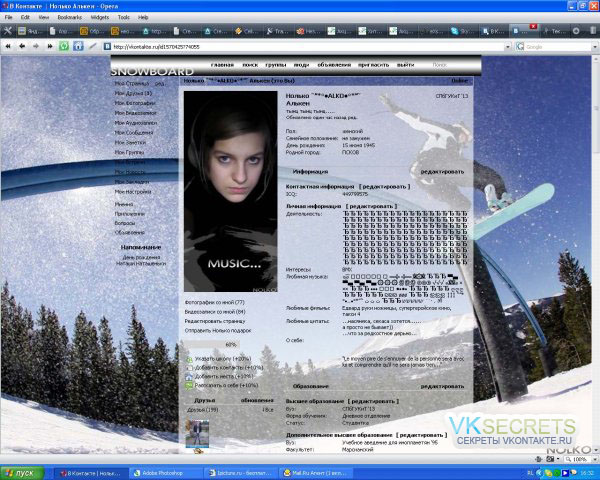Switch to the 'Tra...' browser tab
Screen dimensions: 600x480
(x=278, y=31)
